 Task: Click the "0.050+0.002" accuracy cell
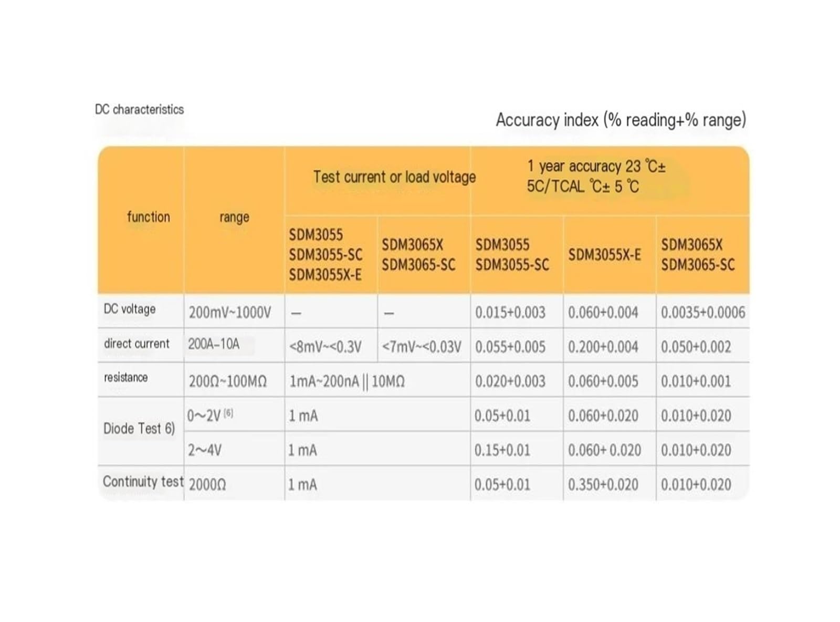(x=696, y=347)
